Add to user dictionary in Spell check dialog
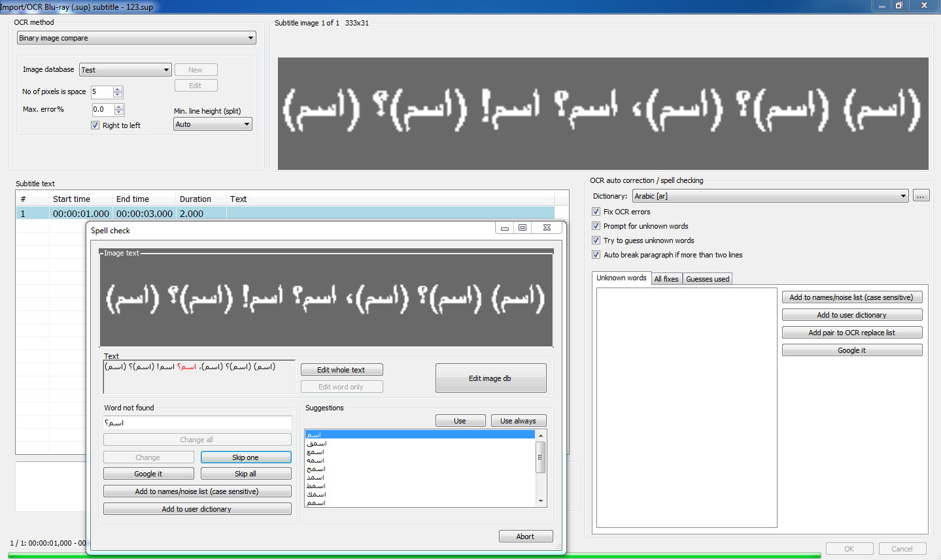The image size is (941, 560). click(197, 509)
